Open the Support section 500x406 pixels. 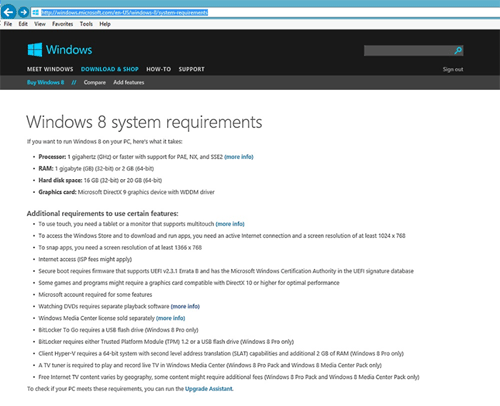click(191, 69)
